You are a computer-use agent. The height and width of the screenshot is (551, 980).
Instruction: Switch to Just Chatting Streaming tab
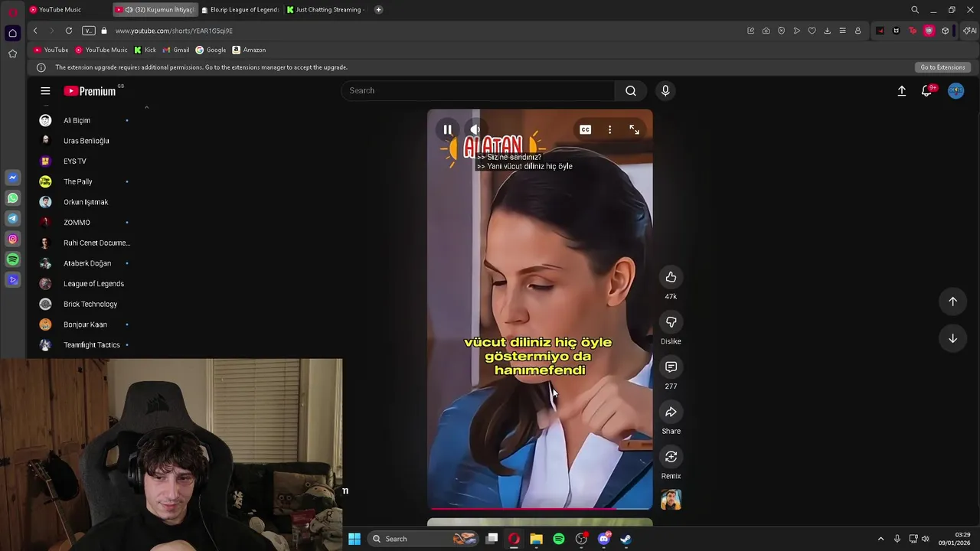(326, 10)
